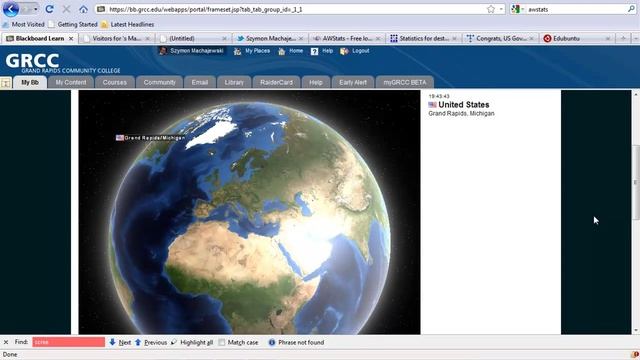
Task: Find Next match button
Action: 120,342
